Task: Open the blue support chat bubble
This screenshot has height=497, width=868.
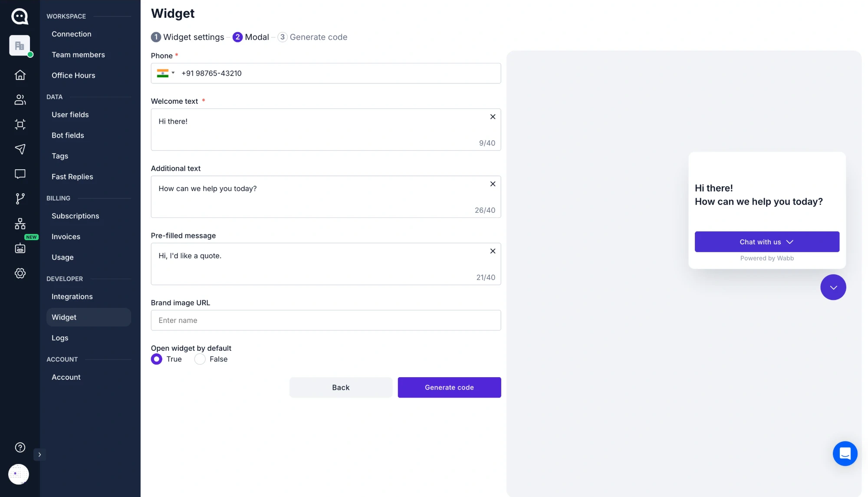Action: 845,454
